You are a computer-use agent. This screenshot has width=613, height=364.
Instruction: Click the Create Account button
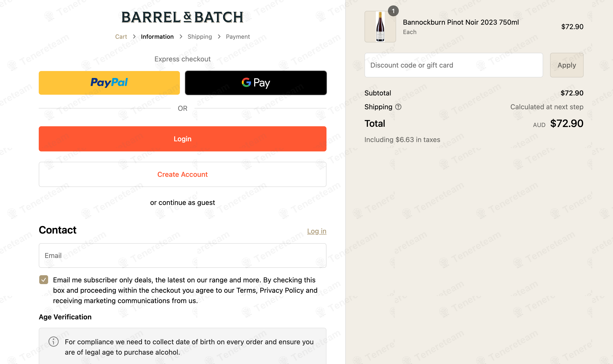pyautogui.click(x=183, y=174)
